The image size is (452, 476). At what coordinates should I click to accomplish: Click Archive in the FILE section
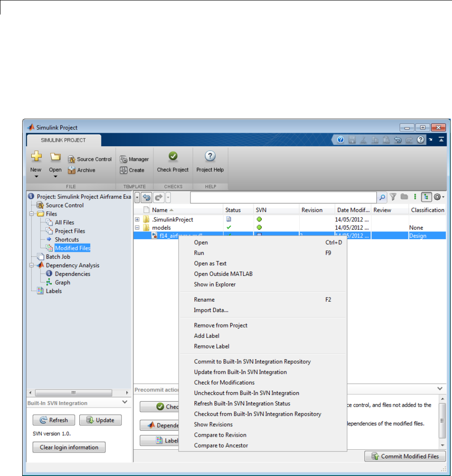pyautogui.click(x=82, y=170)
